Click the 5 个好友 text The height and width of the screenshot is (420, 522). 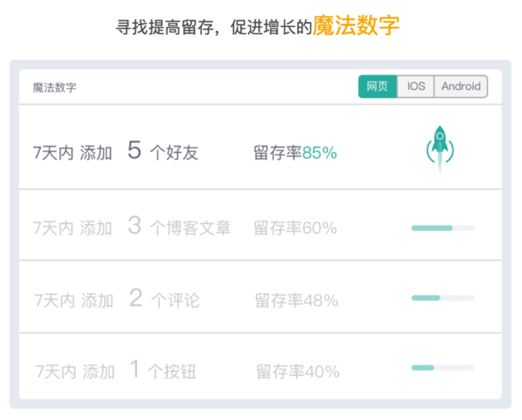point(163,151)
